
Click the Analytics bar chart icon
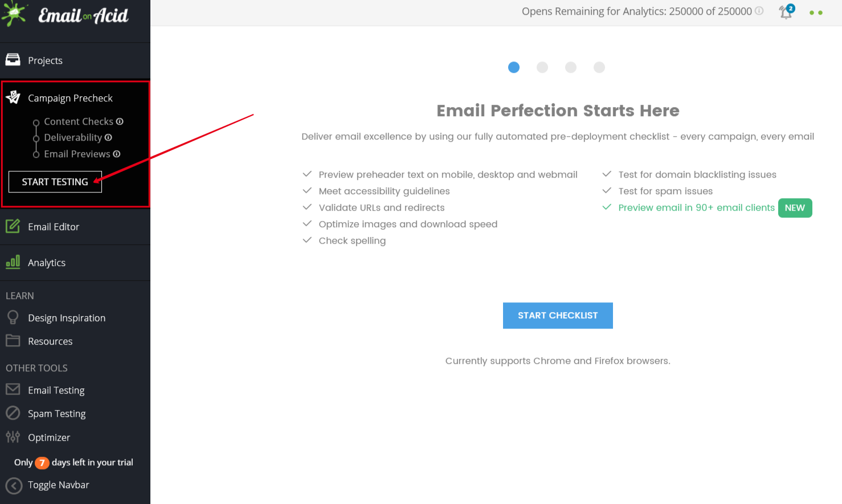13,262
